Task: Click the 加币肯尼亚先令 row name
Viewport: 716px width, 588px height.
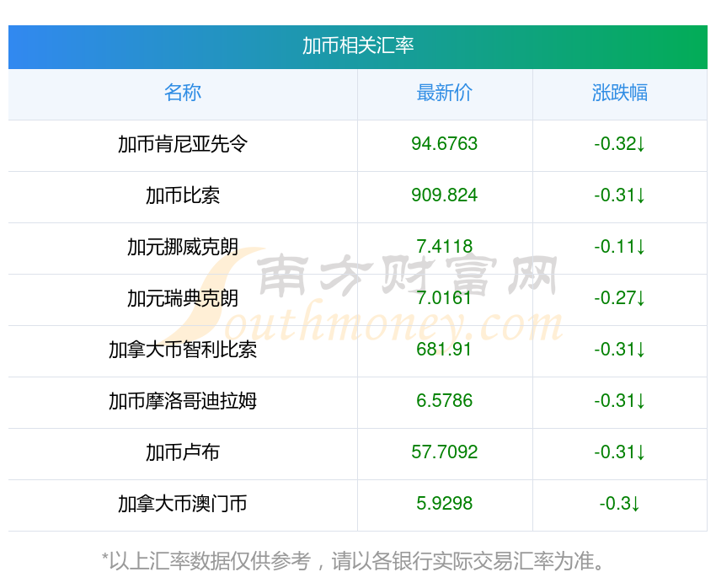Action: (183, 144)
